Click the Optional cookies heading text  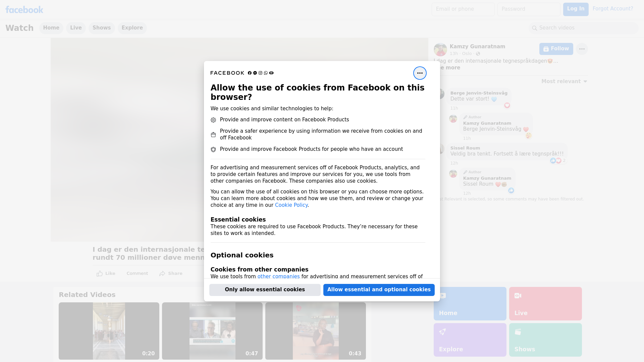[x=242, y=255]
